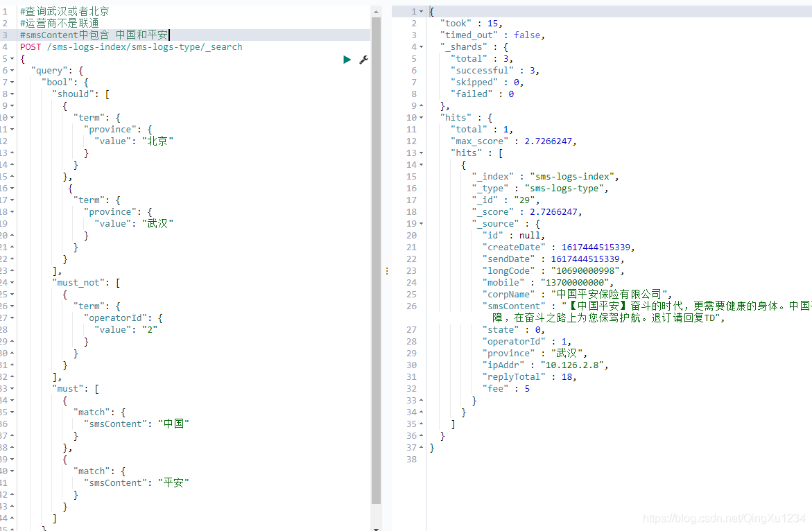Viewport: 812px width, 531px height.
Task: Click the fold arrow on the _source line
Action: (x=420, y=223)
